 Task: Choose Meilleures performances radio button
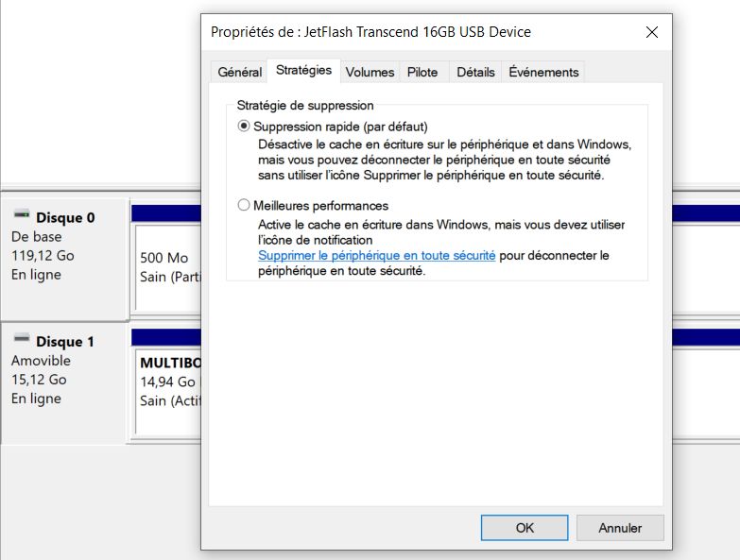coord(244,206)
